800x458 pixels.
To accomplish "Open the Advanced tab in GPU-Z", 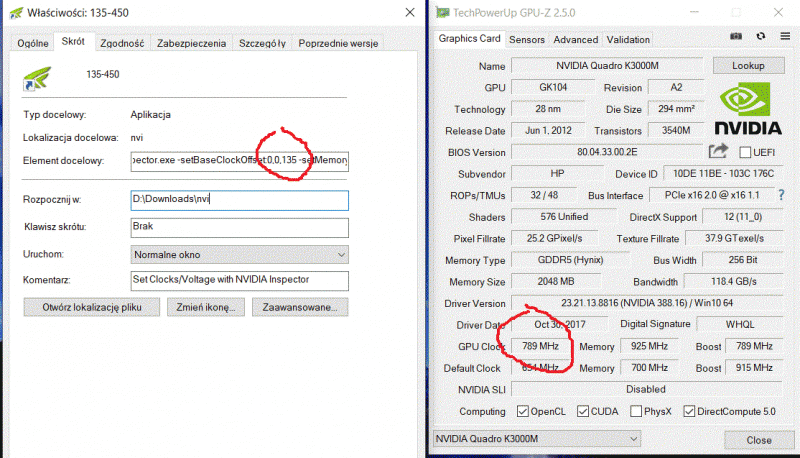I will coord(576,40).
